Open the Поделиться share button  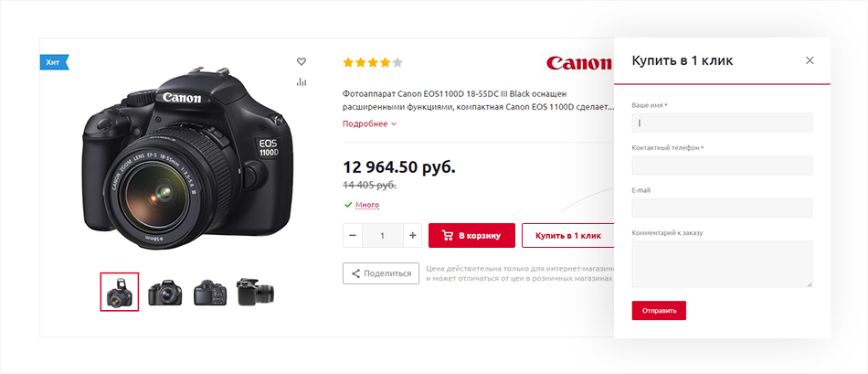click(381, 273)
